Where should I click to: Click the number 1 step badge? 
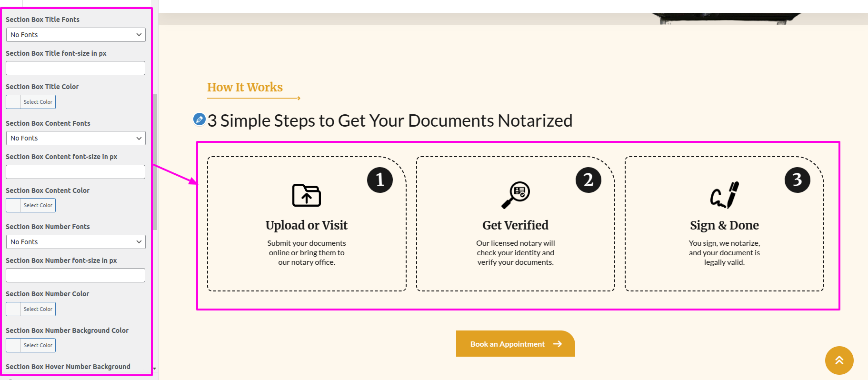(x=379, y=180)
